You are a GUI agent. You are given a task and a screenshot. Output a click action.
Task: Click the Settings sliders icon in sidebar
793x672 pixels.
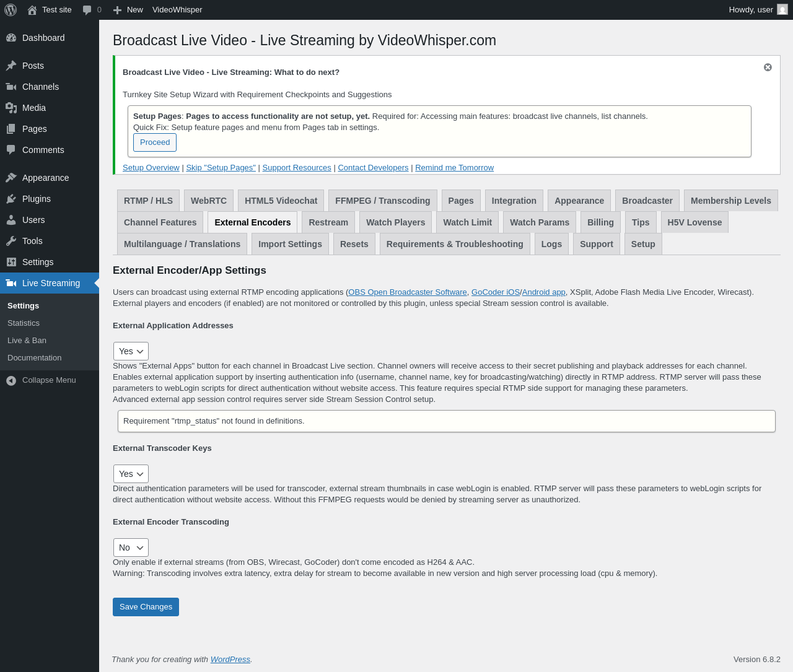click(11, 262)
